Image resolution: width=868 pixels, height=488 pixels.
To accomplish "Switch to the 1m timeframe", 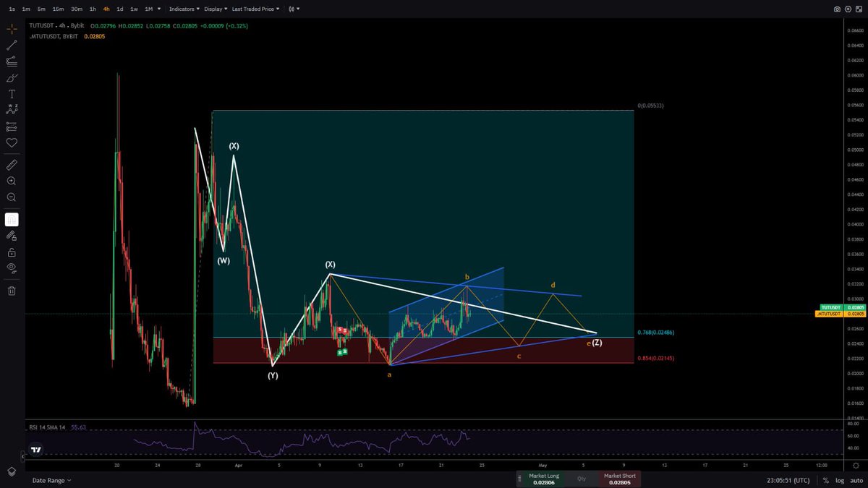I will [26, 9].
